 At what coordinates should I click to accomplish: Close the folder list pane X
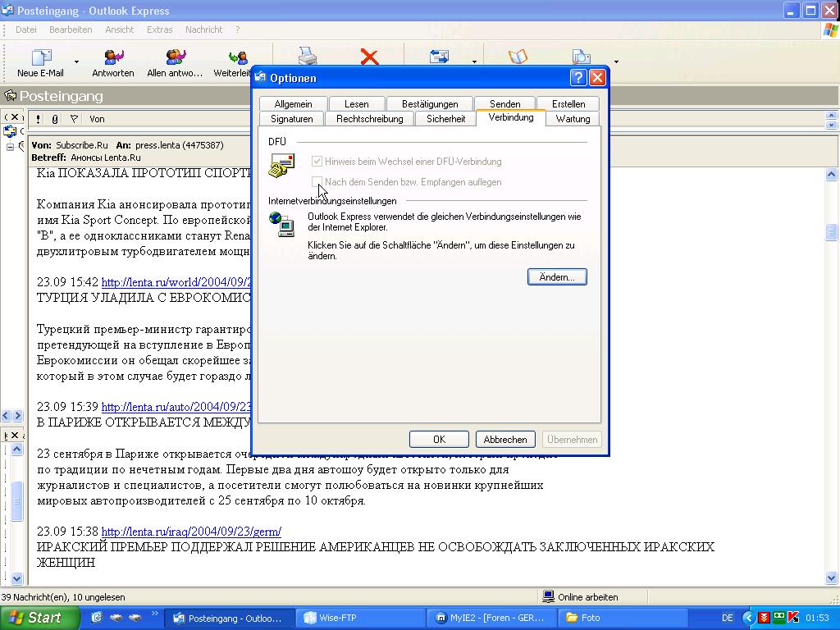point(15,116)
